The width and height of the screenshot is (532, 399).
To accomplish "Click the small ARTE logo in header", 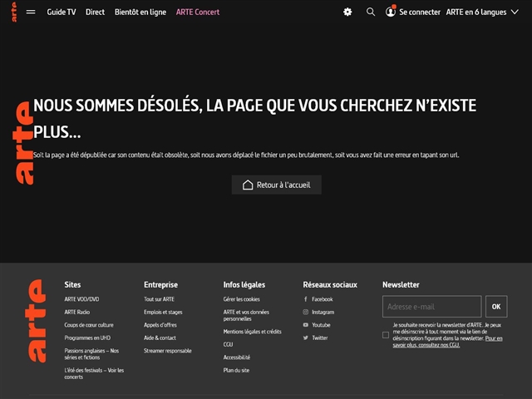I will (x=14, y=12).
